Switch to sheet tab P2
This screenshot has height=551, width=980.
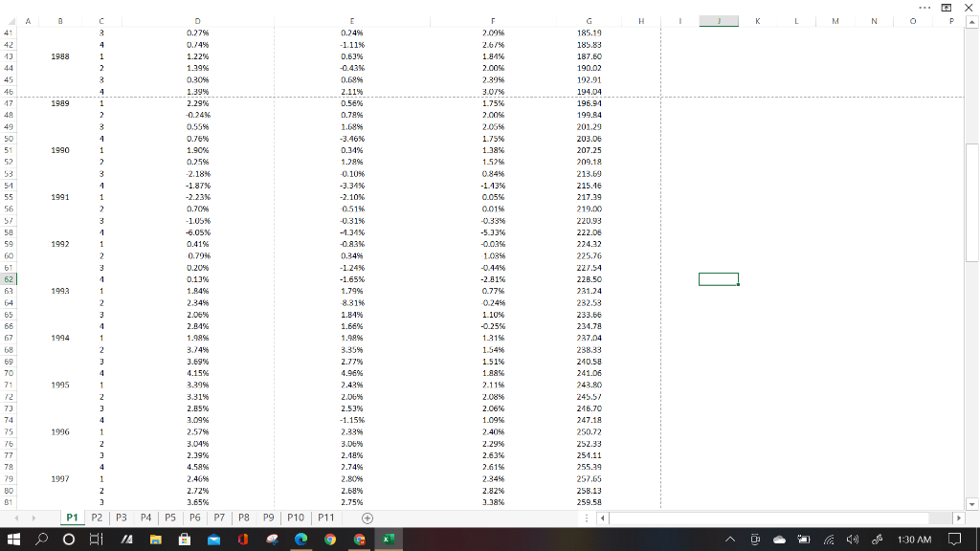(x=97, y=518)
